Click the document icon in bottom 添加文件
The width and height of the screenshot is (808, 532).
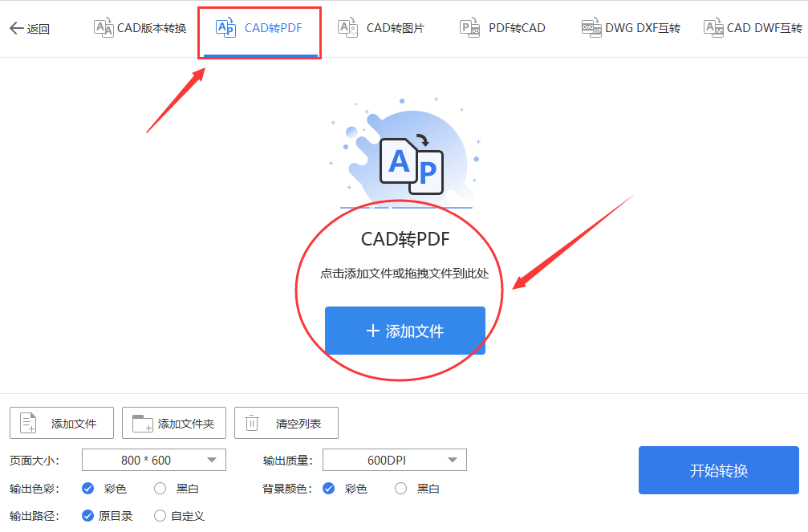(28, 423)
